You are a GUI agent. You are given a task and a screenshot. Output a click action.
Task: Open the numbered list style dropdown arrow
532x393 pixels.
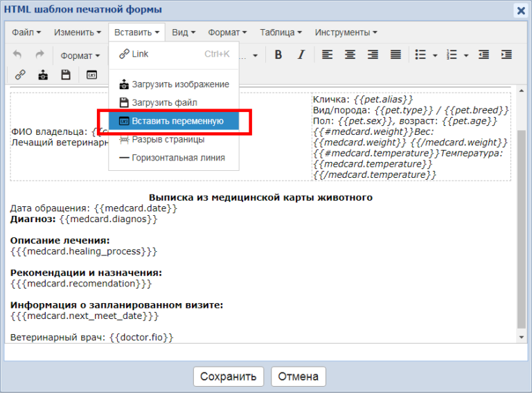point(466,55)
